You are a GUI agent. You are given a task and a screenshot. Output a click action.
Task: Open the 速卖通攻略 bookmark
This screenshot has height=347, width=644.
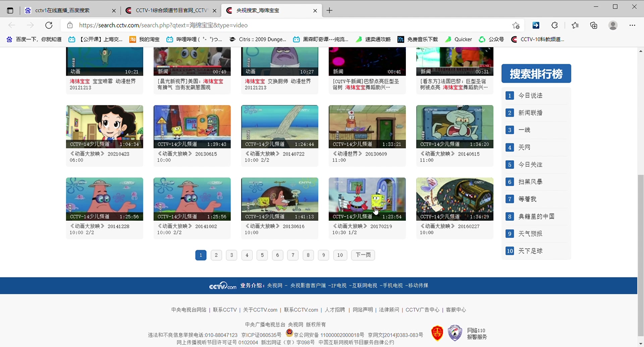click(x=373, y=39)
